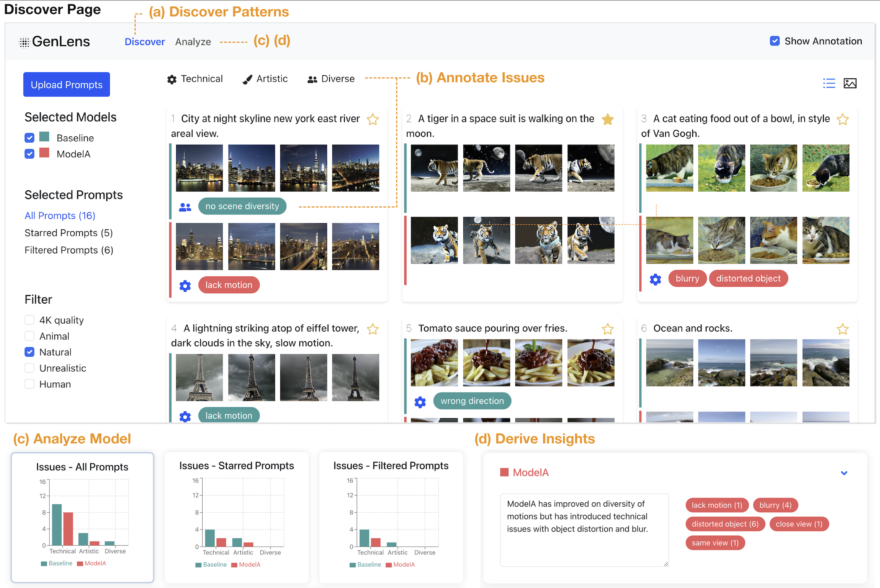
Task: Select the Technical annotation category
Action: [195, 79]
